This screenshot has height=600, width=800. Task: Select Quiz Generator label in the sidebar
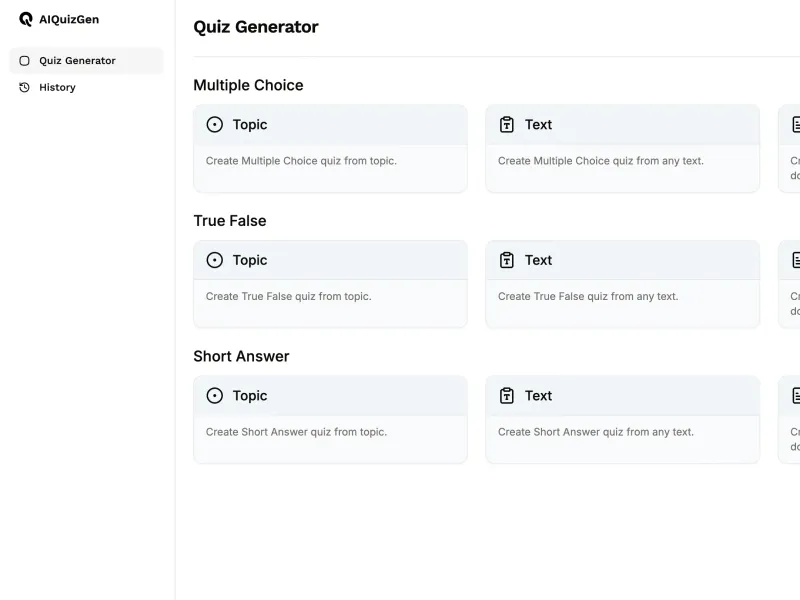pos(77,61)
